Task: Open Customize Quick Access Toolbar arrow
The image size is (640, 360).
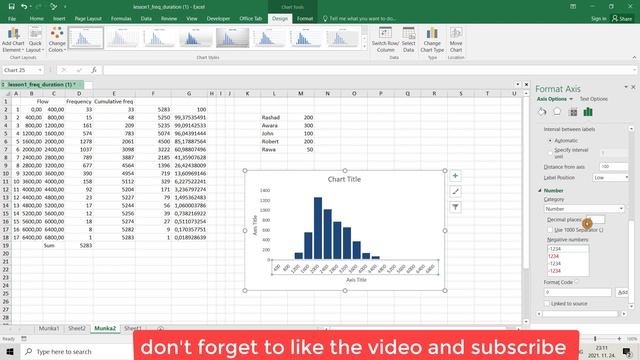Action: 65,7
